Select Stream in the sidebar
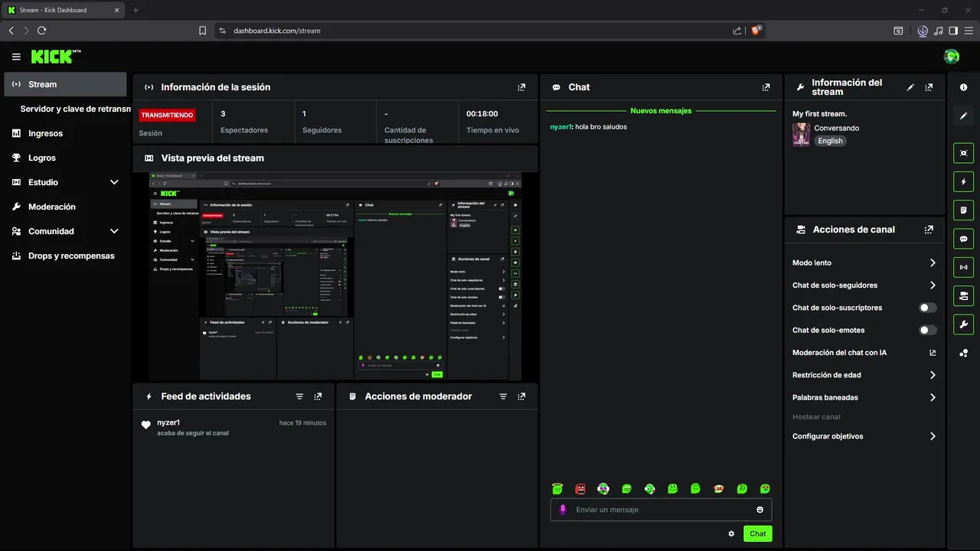The height and width of the screenshot is (551, 980). [65, 84]
